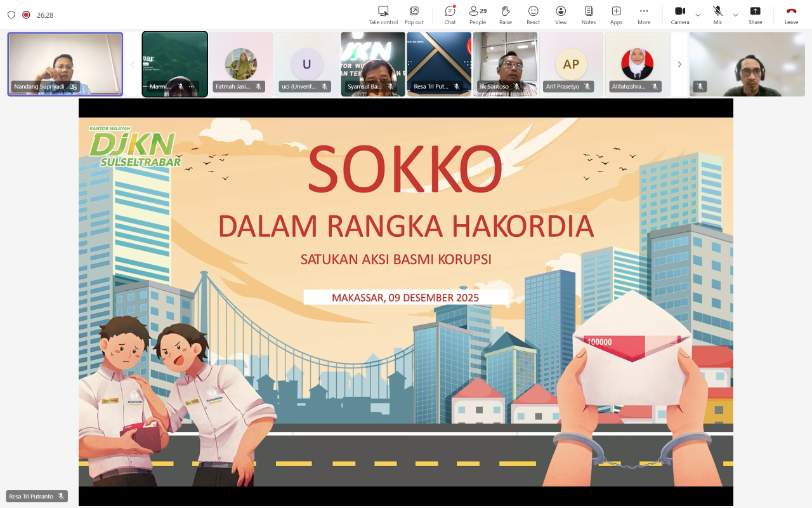Screen dimensions: 812x508
Task: Unmute the Mic
Action: pos(717,15)
